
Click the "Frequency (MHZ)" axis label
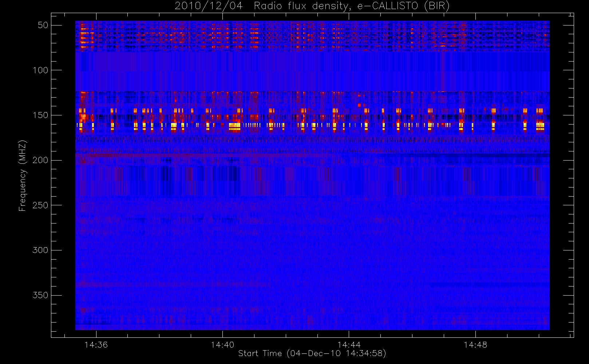(23, 175)
